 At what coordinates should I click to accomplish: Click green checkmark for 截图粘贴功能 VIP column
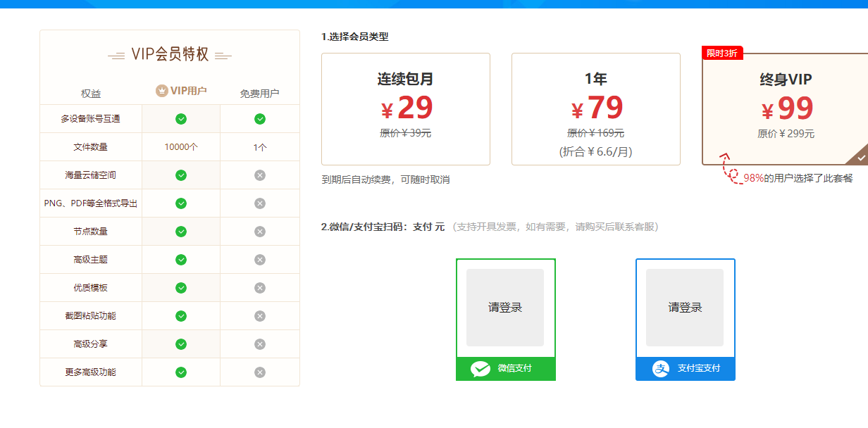[181, 316]
